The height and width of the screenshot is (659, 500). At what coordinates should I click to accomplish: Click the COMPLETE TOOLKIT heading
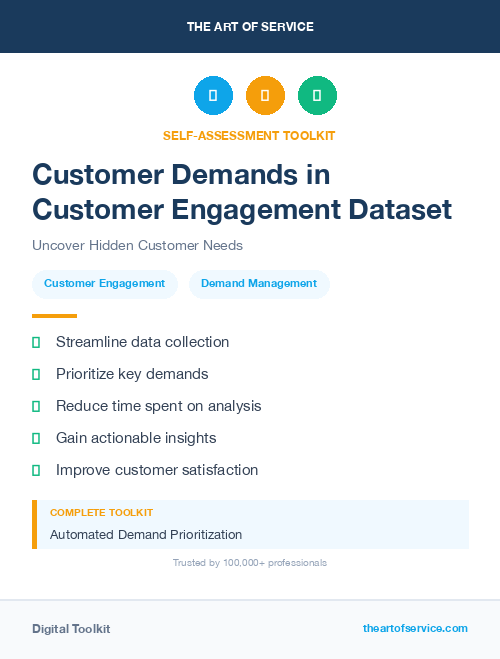(x=101, y=513)
